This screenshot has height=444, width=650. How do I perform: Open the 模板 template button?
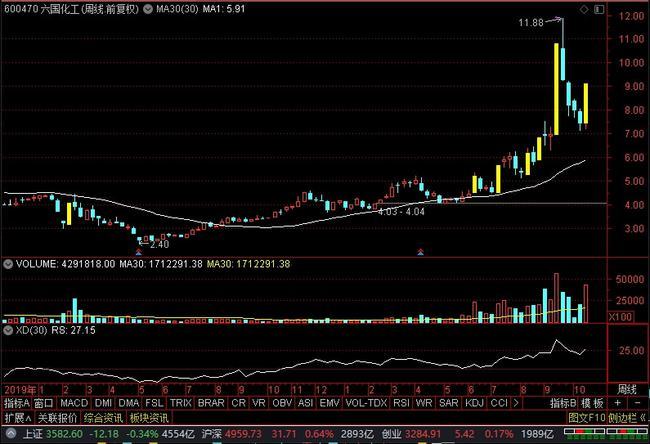592,403
